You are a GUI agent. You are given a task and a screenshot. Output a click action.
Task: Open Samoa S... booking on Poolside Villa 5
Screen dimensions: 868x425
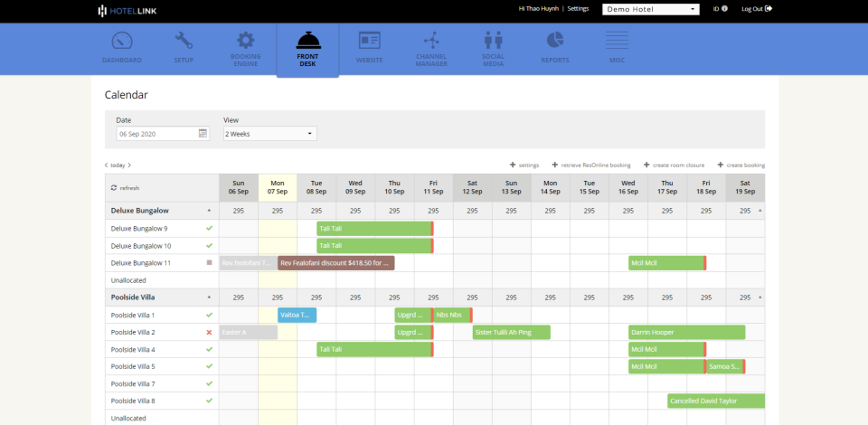click(x=726, y=366)
